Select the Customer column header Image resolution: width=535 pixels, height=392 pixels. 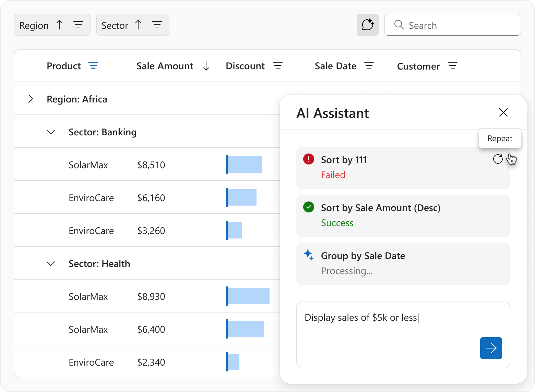click(418, 66)
